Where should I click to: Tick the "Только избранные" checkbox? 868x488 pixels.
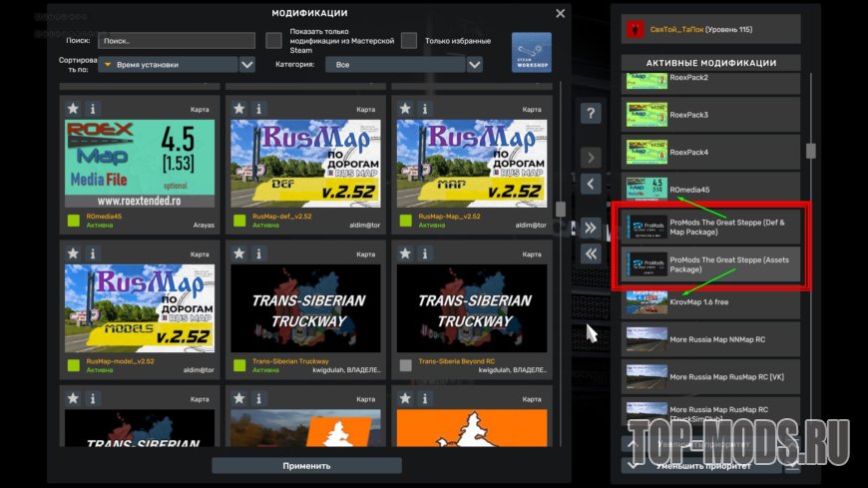point(409,41)
